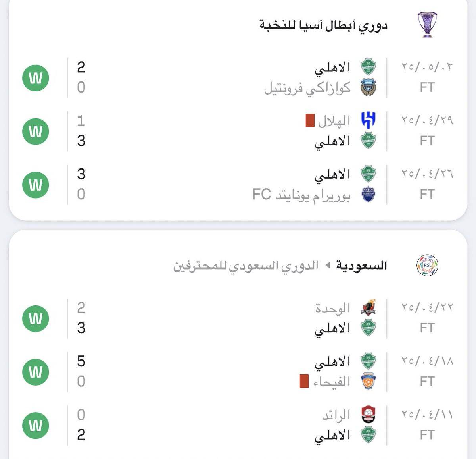
Task: Tap win badge for the Al Raed match
Action: click(36, 426)
